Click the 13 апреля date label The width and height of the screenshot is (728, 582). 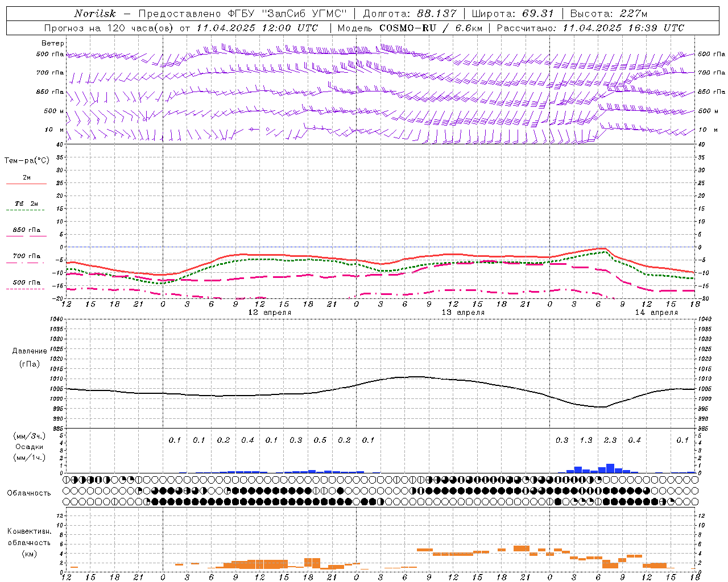463,312
